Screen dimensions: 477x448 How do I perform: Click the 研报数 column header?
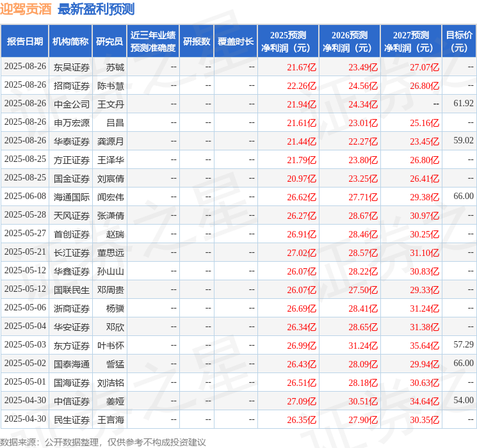point(197,42)
